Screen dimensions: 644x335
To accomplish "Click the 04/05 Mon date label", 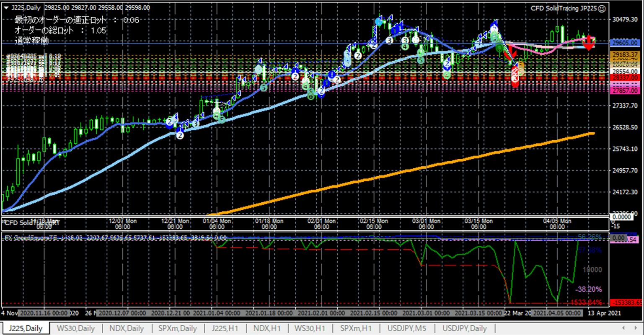I will pos(557,221).
